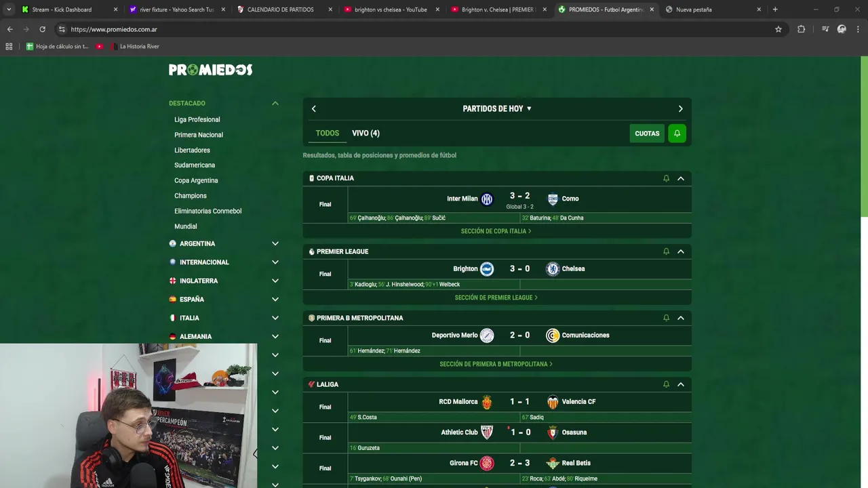Screen dimensions: 868x488
Task: Click the Valencia CF crest
Action: click(x=553, y=402)
